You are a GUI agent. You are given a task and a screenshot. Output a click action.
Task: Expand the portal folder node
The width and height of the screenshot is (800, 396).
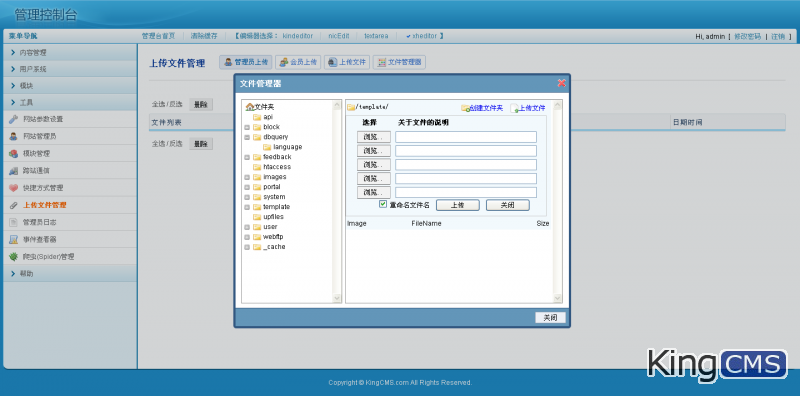click(247, 187)
